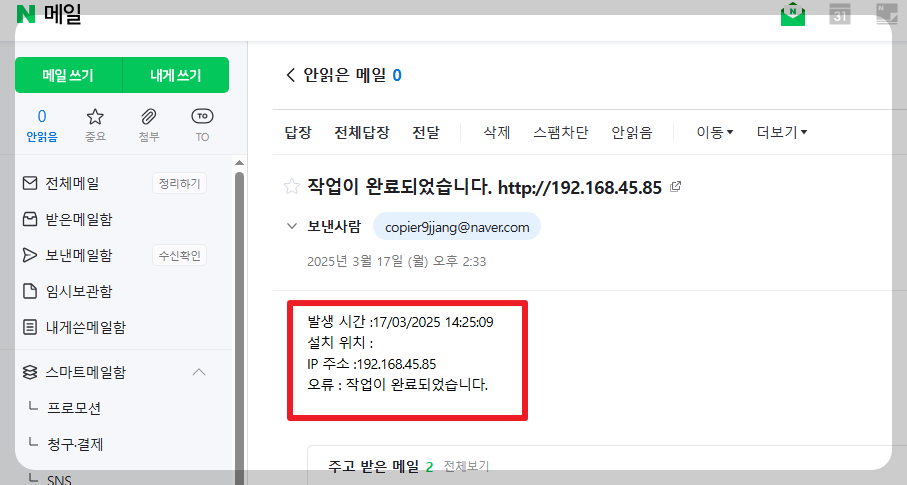907x485 pixels.
Task: Open the 내게쓴메일함 folder
Action: [x=86, y=327]
